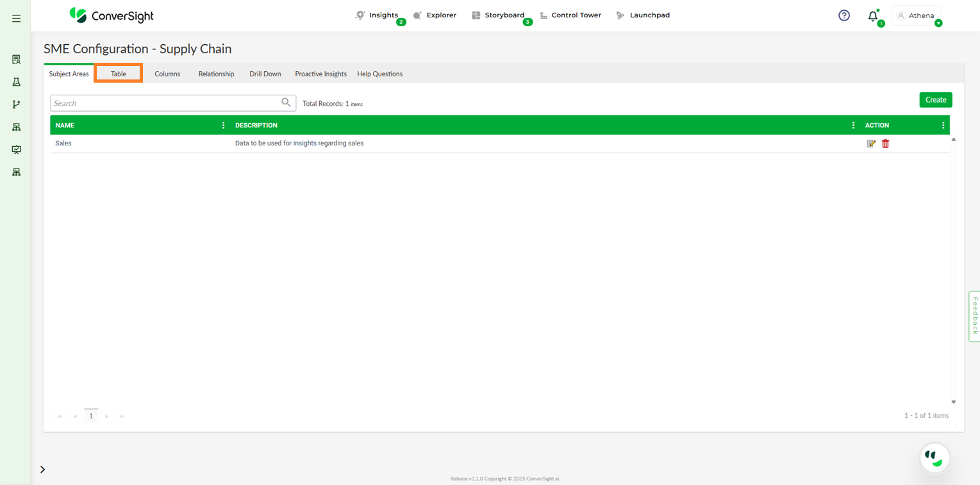The image size is (980, 485).
Task: Click the search magnifier icon
Action: click(286, 103)
